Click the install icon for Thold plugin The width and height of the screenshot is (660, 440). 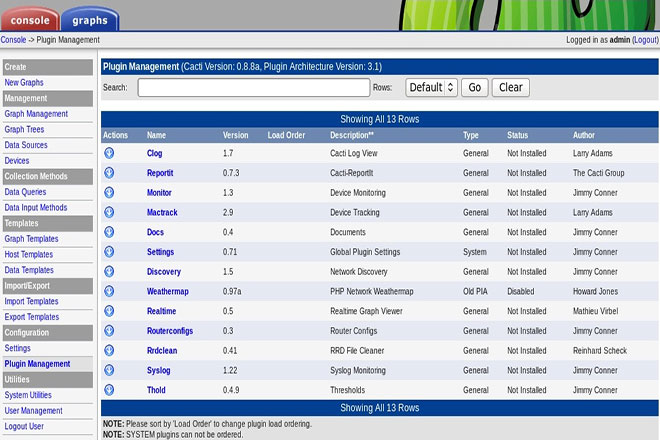(x=109, y=390)
